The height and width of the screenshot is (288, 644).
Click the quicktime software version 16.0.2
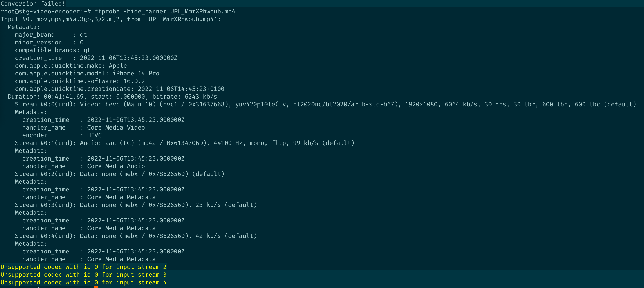(134, 81)
